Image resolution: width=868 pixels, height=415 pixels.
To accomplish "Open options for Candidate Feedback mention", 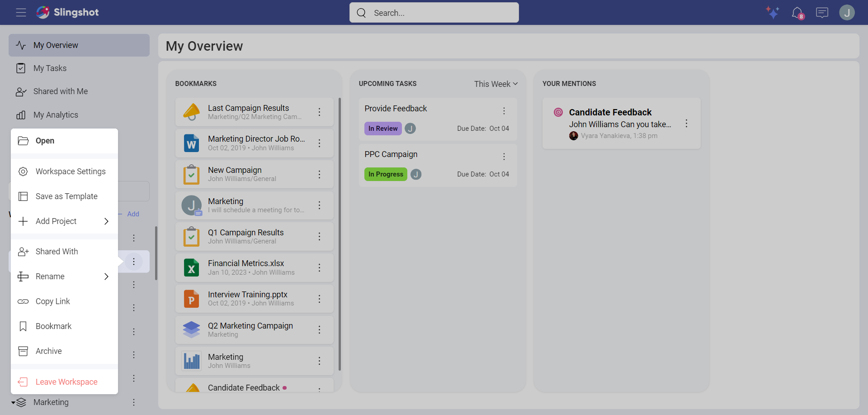I will click(x=686, y=124).
